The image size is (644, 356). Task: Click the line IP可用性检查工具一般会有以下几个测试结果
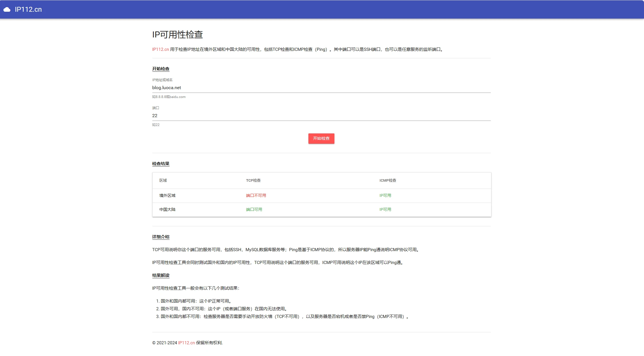196,288
